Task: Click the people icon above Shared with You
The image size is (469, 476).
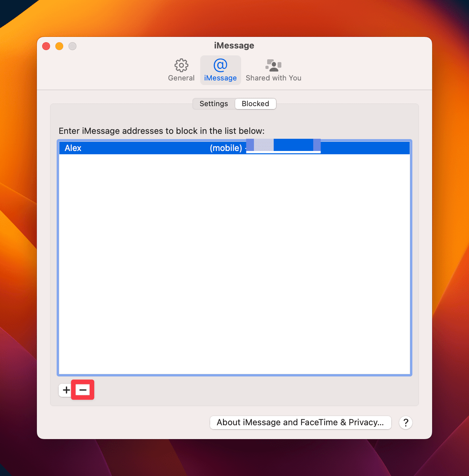Action: pyautogui.click(x=273, y=66)
